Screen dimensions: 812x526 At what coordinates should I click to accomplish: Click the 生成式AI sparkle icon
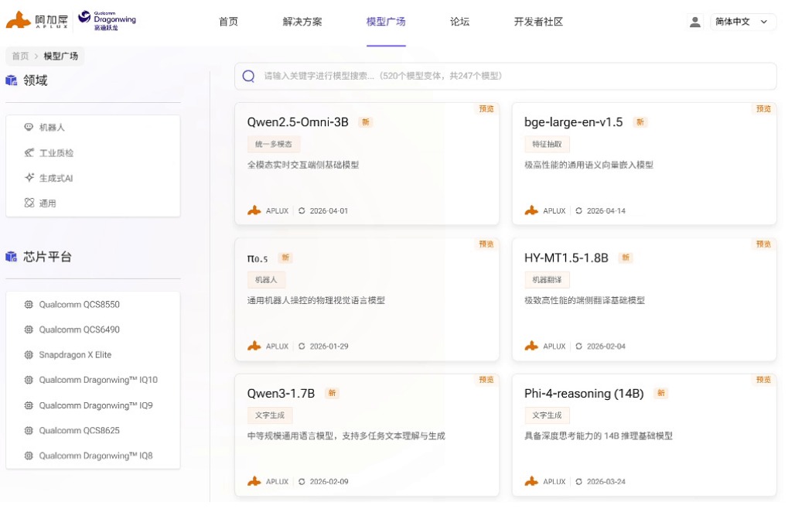pos(29,177)
